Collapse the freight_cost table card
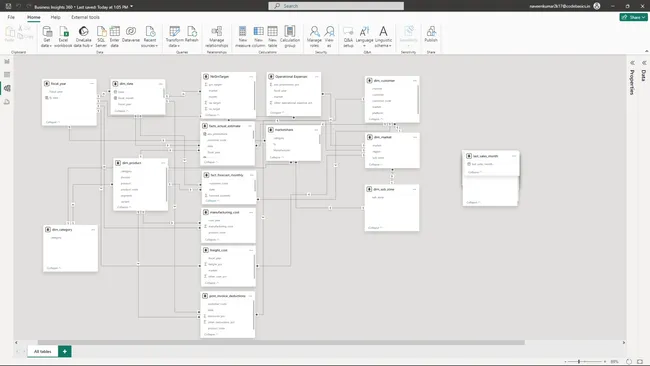The image size is (650, 366). click(x=211, y=283)
